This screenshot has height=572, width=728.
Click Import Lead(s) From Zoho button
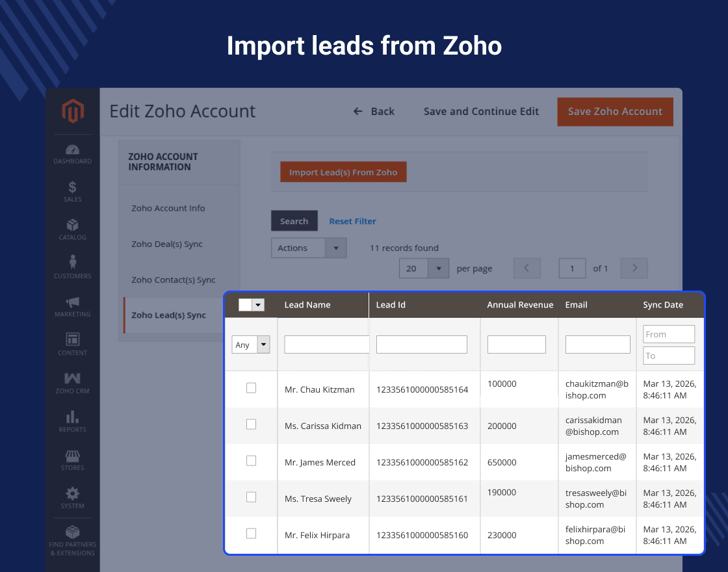pos(343,172)
